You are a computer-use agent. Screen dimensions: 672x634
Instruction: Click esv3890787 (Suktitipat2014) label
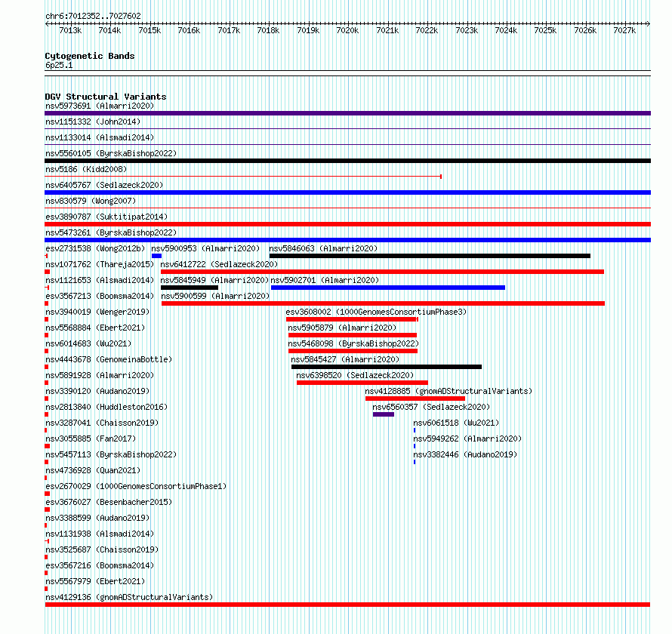(x=106, y=217)
